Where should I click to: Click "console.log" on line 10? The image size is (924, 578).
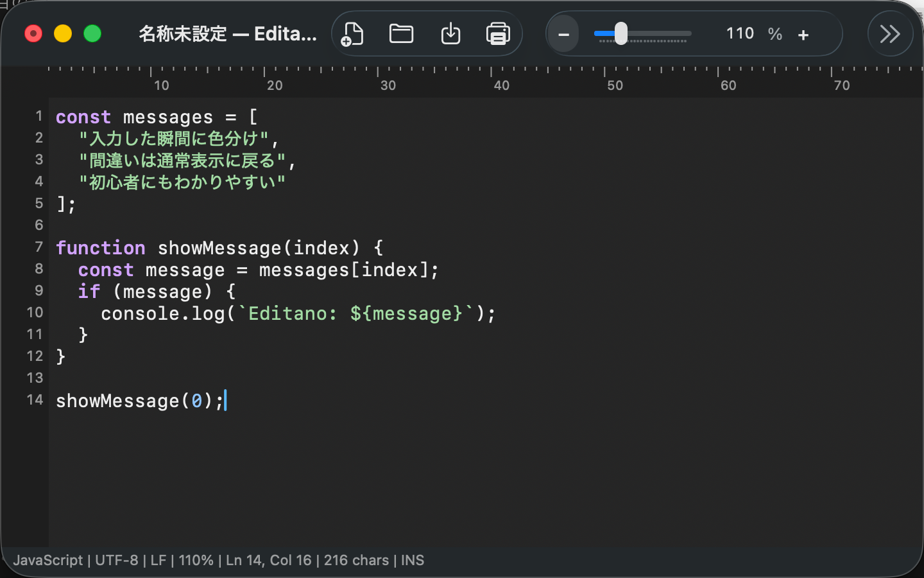pyautogui.click(x=163, y=313)
